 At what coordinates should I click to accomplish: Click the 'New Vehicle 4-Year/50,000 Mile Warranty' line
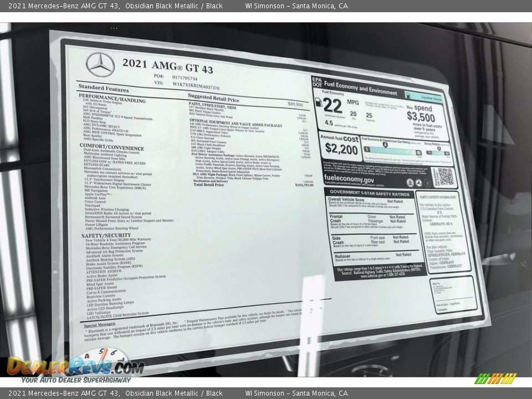(119, 239)
